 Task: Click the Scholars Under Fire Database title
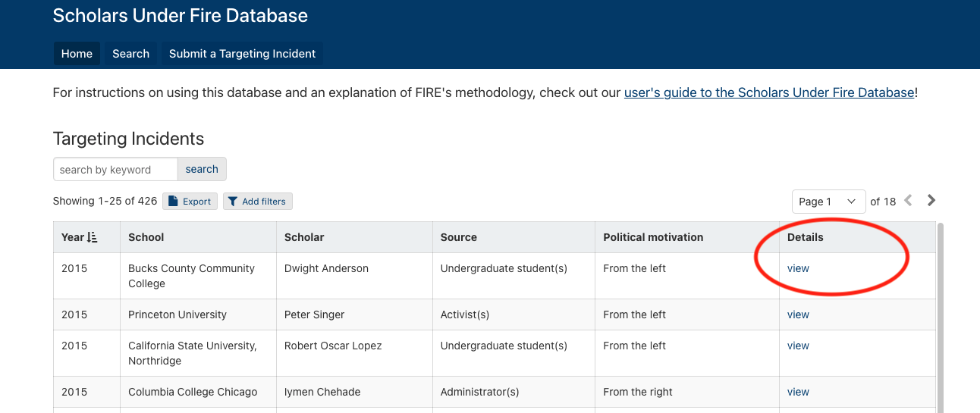(181, 15)
